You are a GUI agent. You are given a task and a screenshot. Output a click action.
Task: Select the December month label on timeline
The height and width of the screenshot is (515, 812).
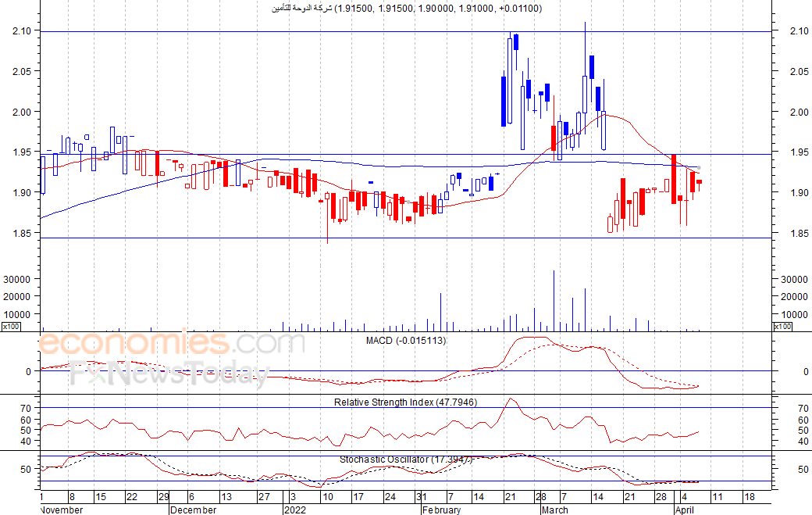(193, 510)
